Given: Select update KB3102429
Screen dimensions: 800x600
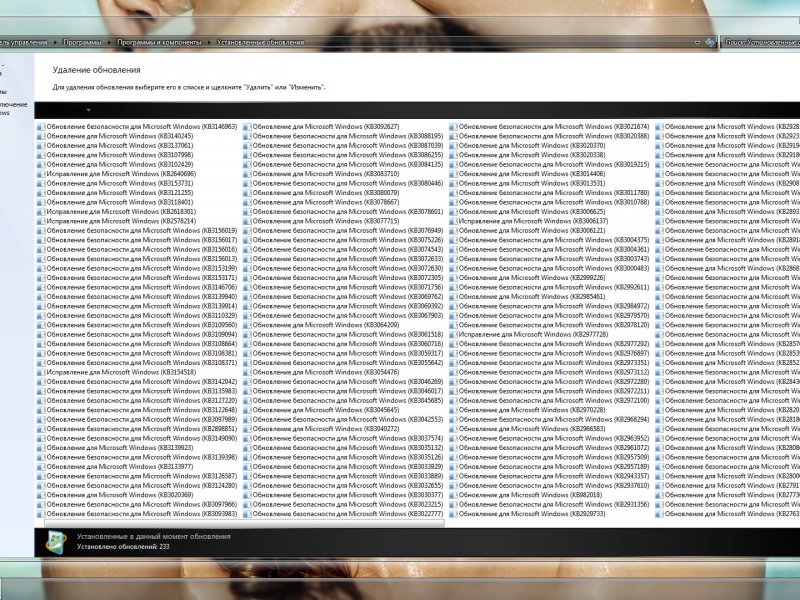Looking at the screenshot, I should [115, 165].
